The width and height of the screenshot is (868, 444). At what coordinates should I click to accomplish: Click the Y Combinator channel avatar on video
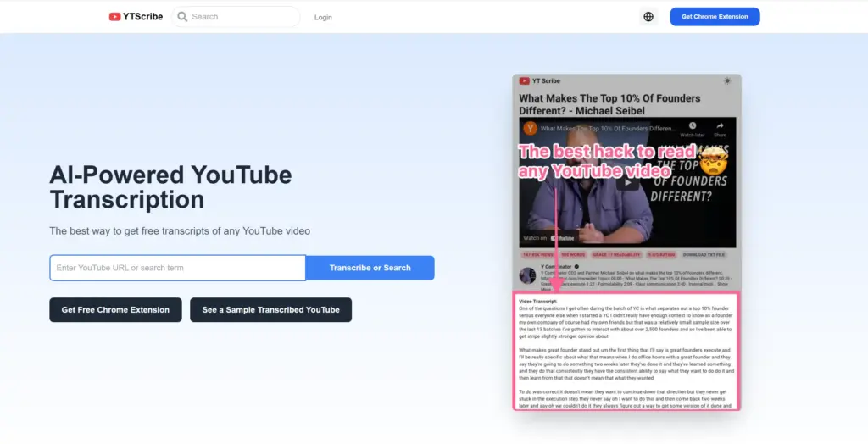531,129
